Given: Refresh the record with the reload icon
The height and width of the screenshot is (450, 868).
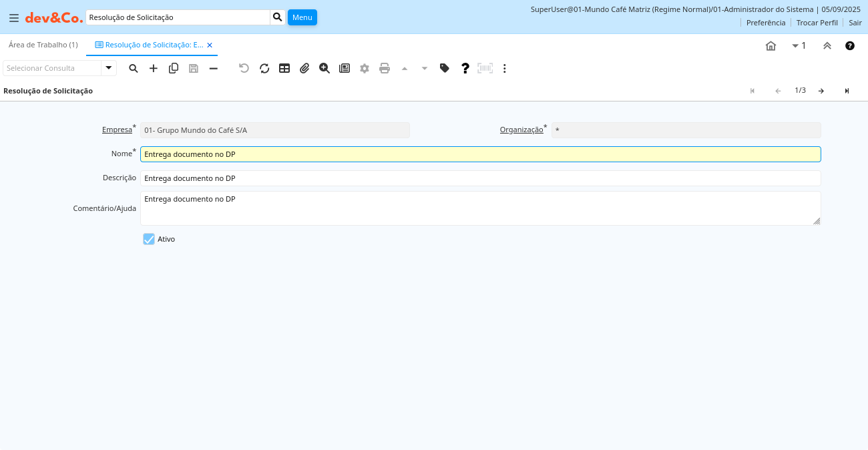Looking at the screenshot, I should click(x=264, y=68).
